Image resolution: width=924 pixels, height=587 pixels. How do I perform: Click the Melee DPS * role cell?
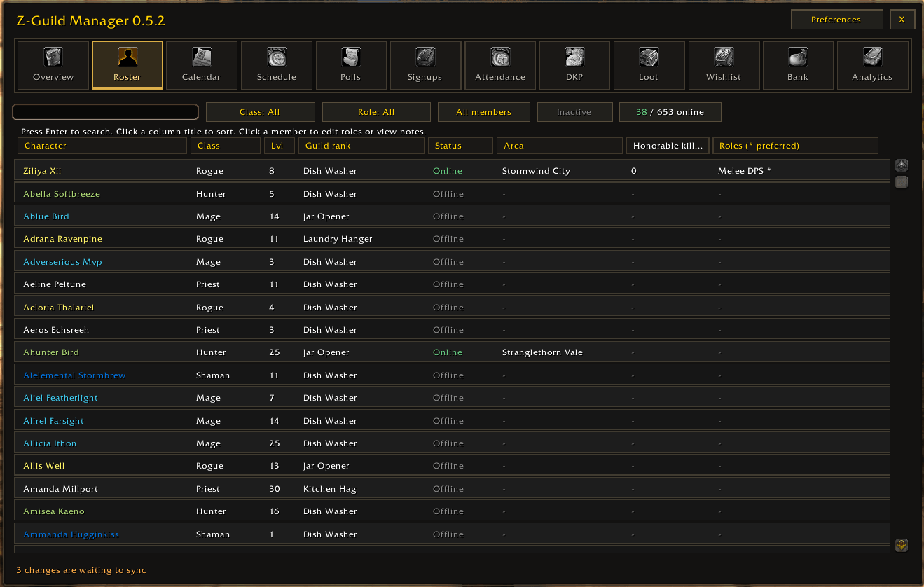click(x=744, y=171)
